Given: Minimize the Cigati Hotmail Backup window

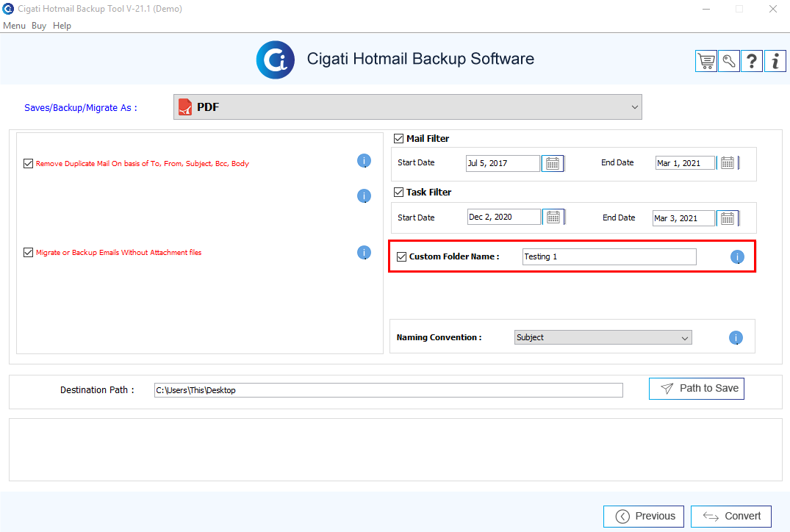Looking at the screenshot, I should 706,9.
